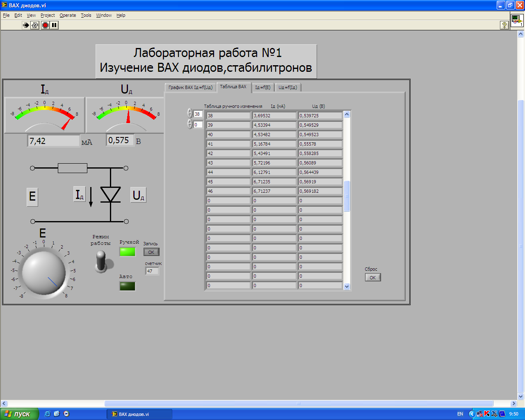Open the Project menu
The width and height of the screenshot is (525, 420).
click(48, 15)
